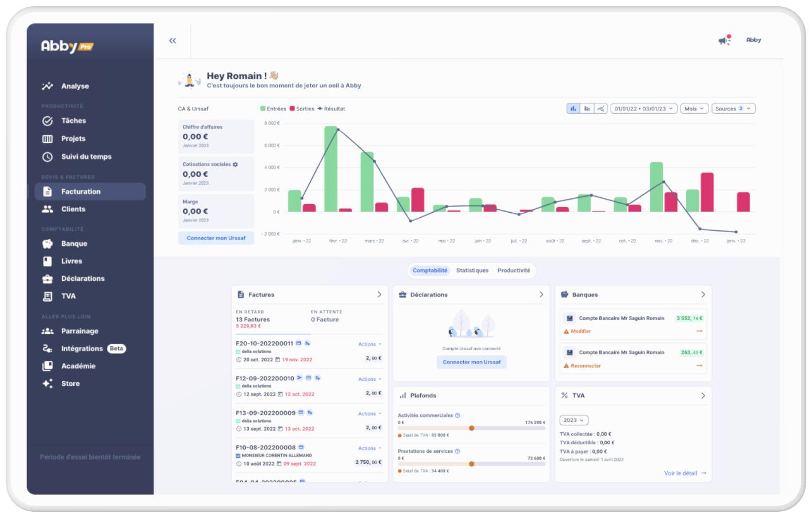Switch chart to line view
The height and width of the screenshot is (518, 812).
(x=600, y=109)
